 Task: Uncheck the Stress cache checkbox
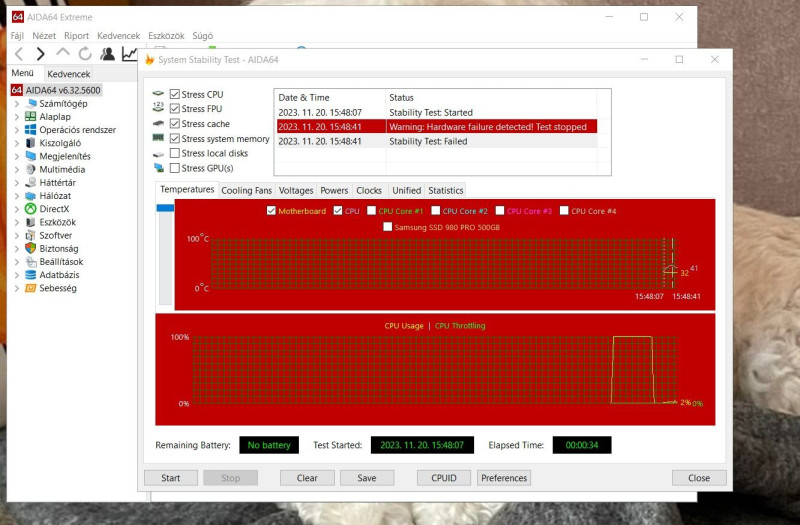point(174,123)
